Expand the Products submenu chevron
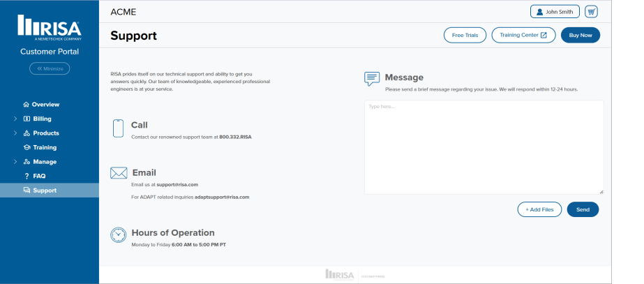The width and height of the screenshot is (644, 284). coord(15,133)
